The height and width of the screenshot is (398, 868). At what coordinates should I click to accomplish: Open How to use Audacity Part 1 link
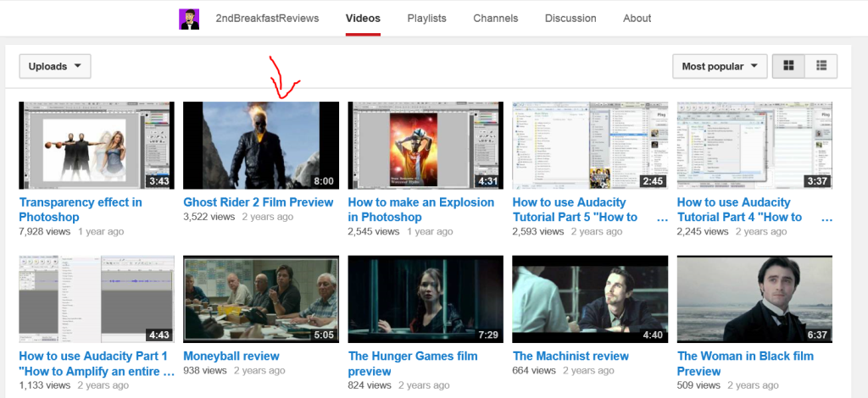[97, 363]
